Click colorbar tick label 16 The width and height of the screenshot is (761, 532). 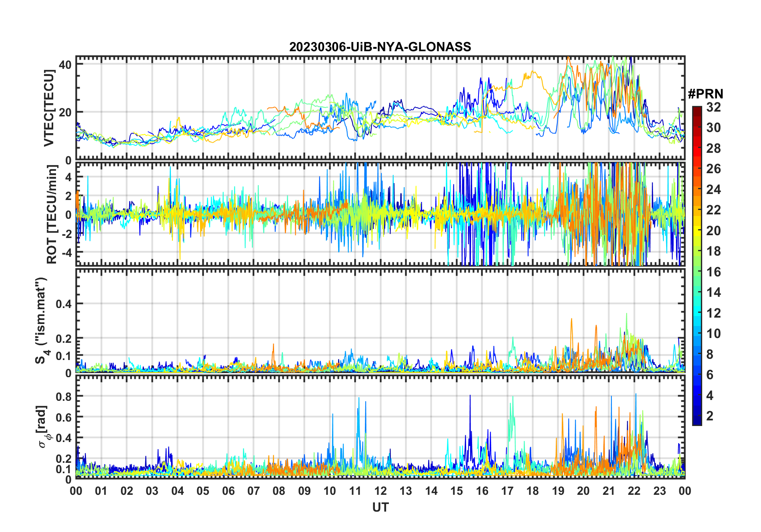pos(714,272)
